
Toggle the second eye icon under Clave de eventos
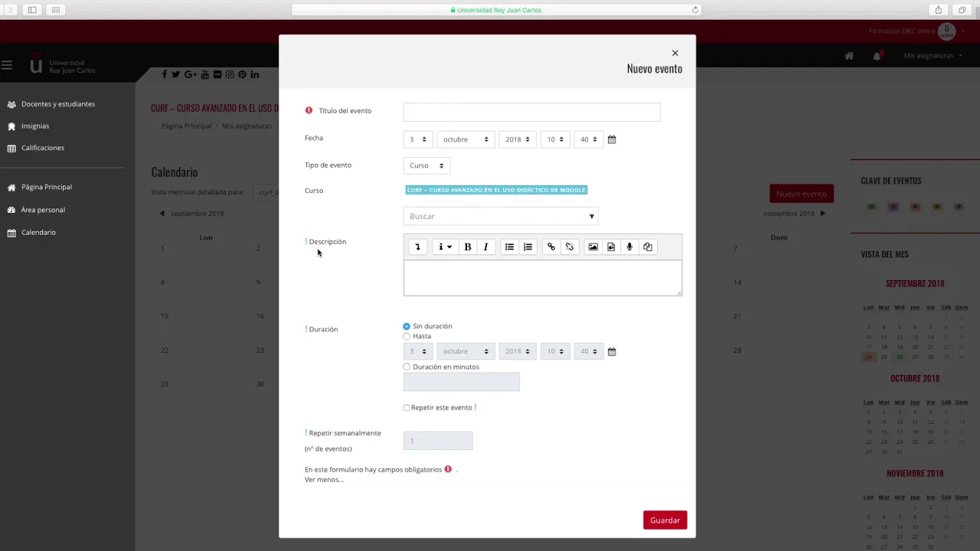[893, 207]
